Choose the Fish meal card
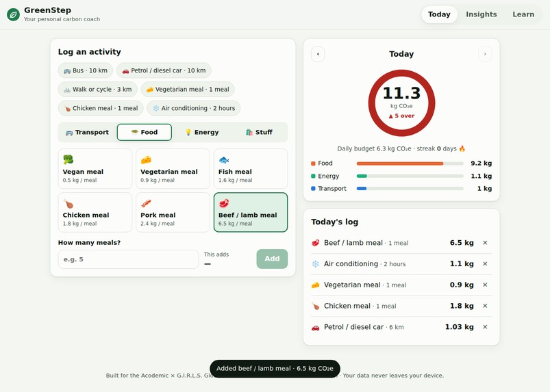The image size is (550, 392). pyautogui.click(x=251, y=169)
